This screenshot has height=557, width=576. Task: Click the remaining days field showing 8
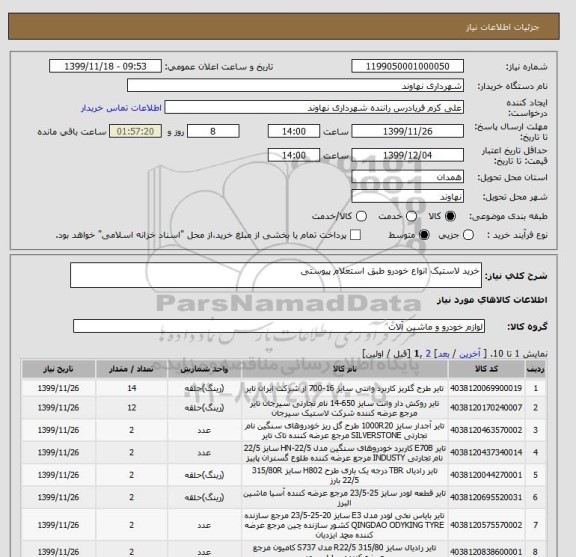click(x=213, y=131)
